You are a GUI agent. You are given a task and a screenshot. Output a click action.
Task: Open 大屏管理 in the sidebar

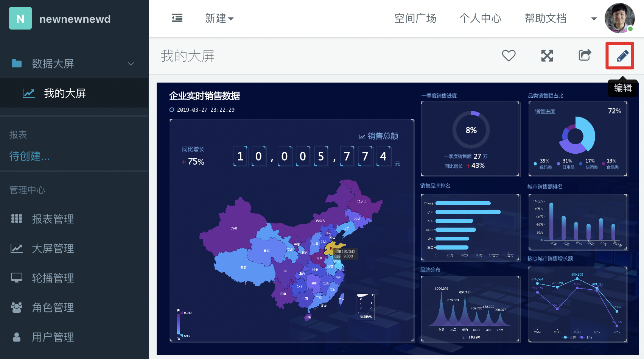pyautogui.click(x=53, y=248)
